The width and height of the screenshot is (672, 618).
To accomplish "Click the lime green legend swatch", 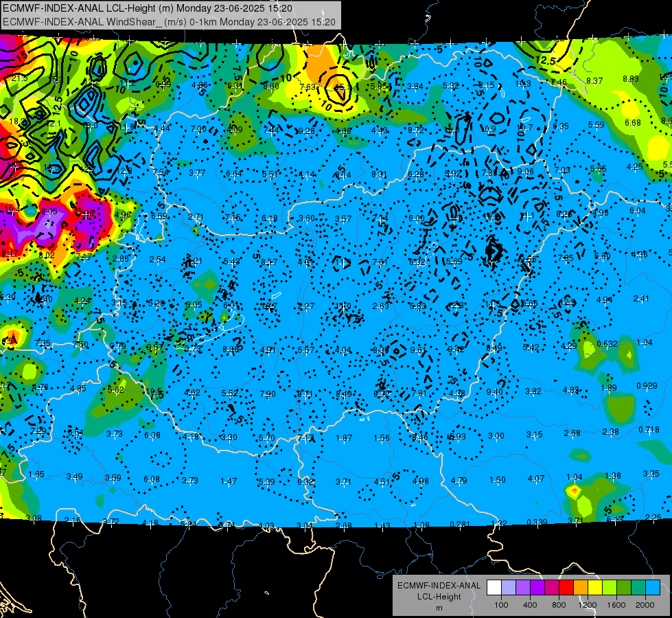I will pyautogui.click(x=610, y=588).
